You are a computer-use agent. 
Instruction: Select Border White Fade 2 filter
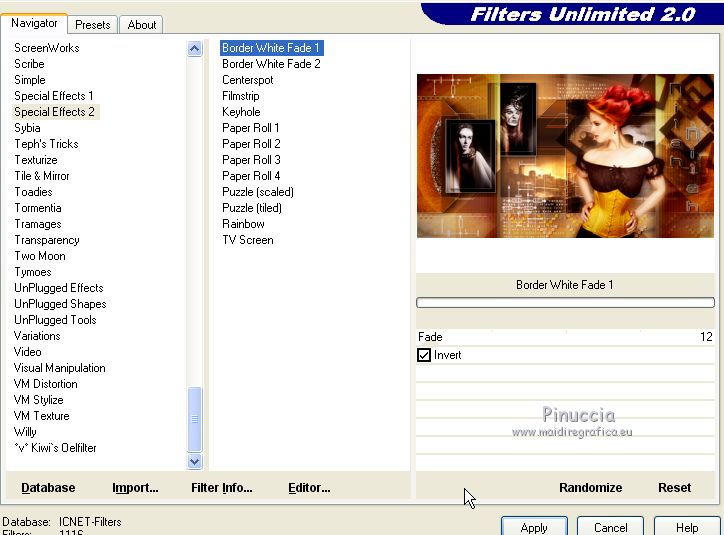coord(271,64)
